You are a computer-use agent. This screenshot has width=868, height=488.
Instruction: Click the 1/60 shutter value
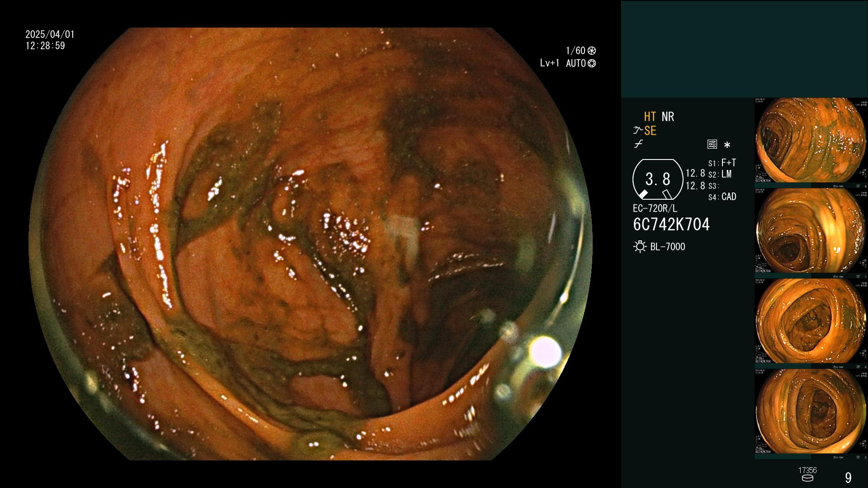(x=576, y=51)
